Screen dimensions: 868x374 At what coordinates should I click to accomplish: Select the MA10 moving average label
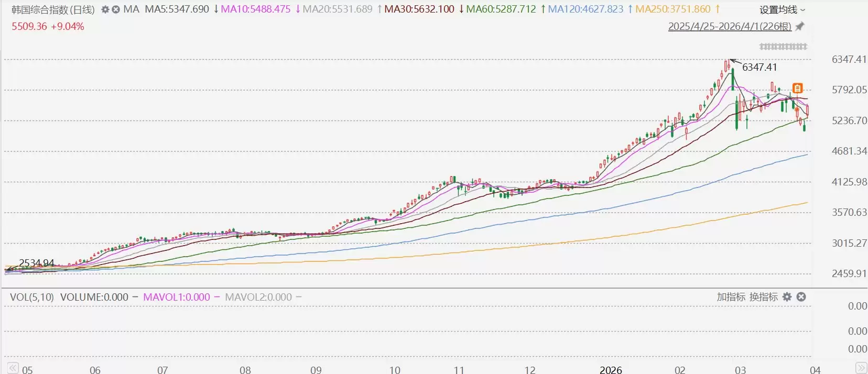(x=255, y=9)
